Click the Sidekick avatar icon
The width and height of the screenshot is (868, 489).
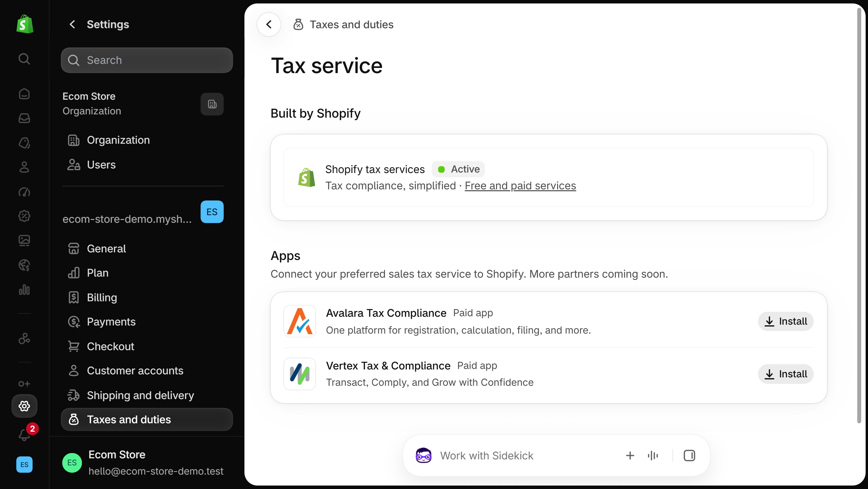coord(424,455)
